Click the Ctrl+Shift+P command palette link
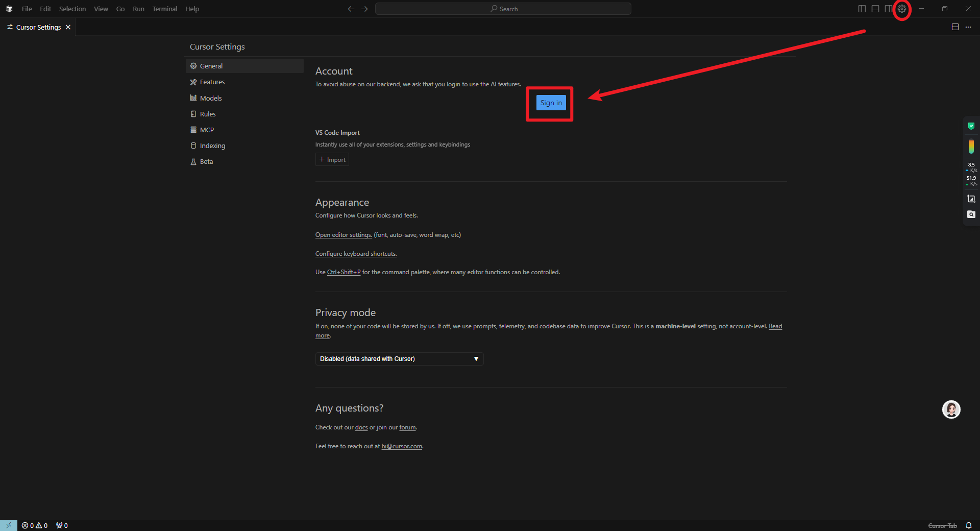 344,272
